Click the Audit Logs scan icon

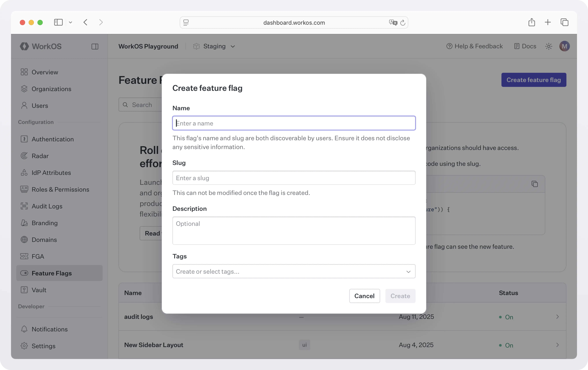[24, 206]
